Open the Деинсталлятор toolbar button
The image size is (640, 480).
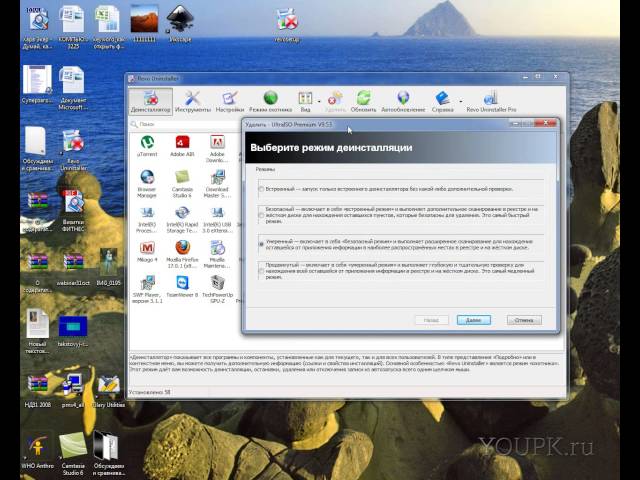click(x=151, y=101)
